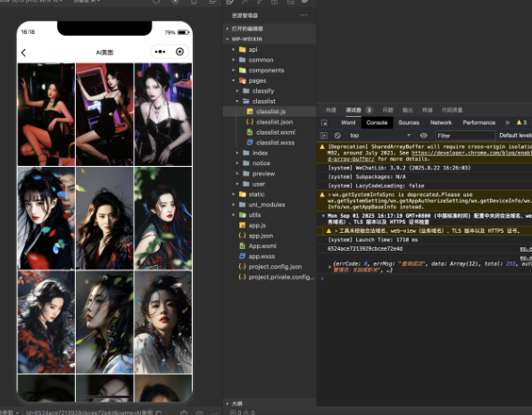Screen dimensions: 532x415
Task: Activate the element inspector arrow icon
Action: pyautogui.click(x=324, y=123)
